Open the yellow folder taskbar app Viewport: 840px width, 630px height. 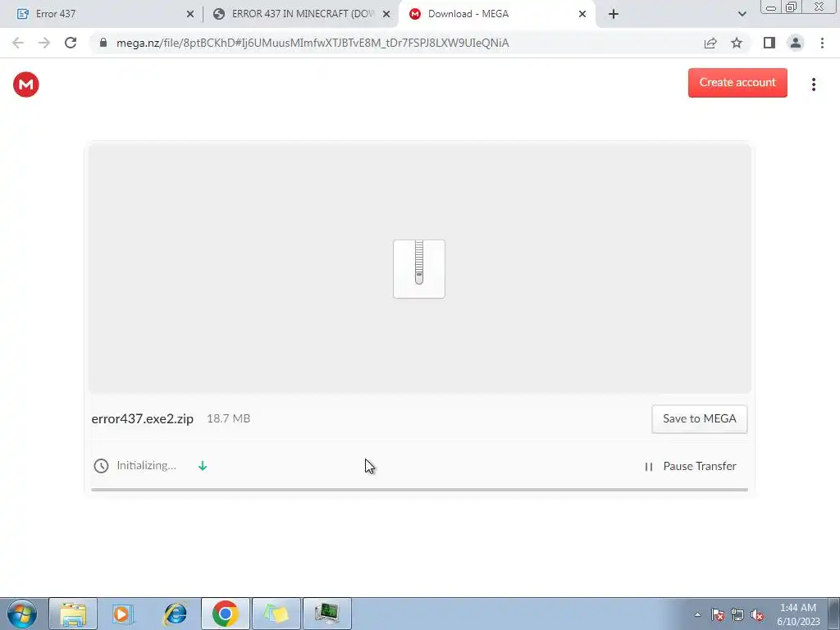pos(276,614)
